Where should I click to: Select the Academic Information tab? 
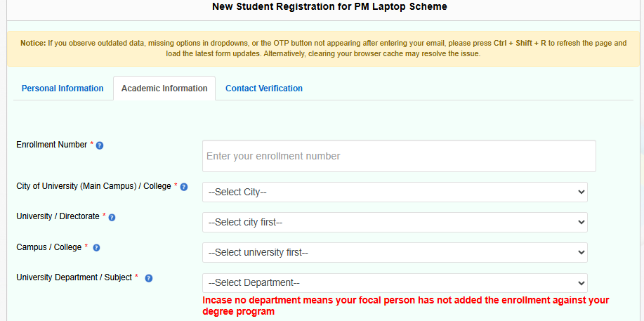164,89
